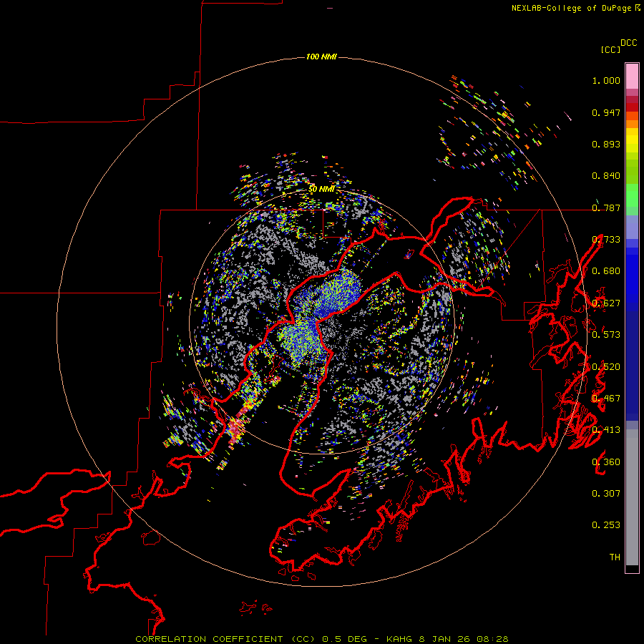Image resolution: width=644 pixels, height=644 pixels.
Task: Click the KAHG station identifier in caption
Action: coord(399,639)
